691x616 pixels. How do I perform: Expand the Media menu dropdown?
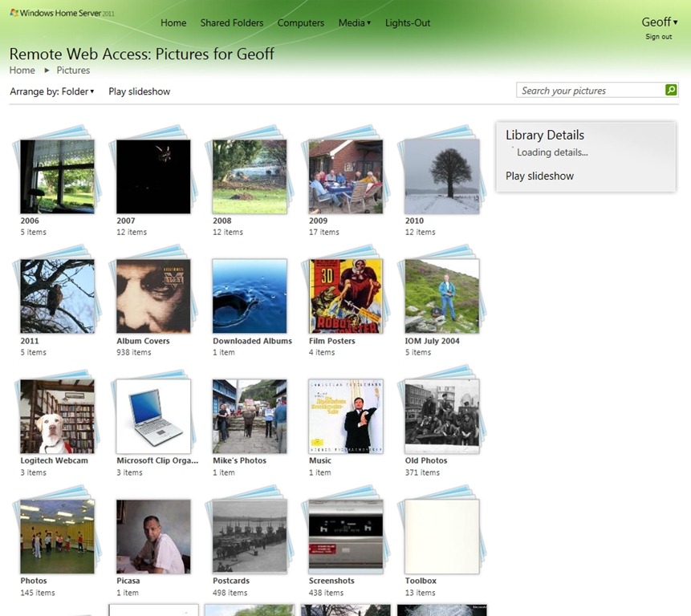(x=354, y=23)
